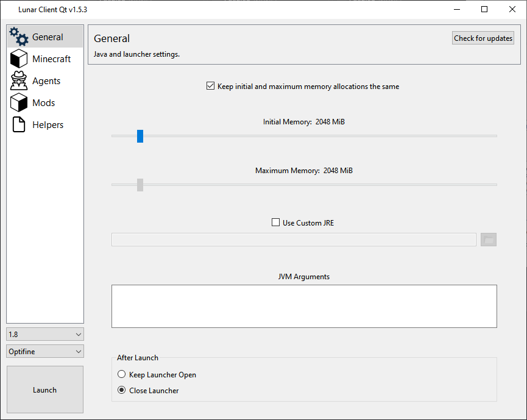Click Java and launcher settings description
Image resolution: width=527 pixels, height=420 pixels.
click(136, 54)
